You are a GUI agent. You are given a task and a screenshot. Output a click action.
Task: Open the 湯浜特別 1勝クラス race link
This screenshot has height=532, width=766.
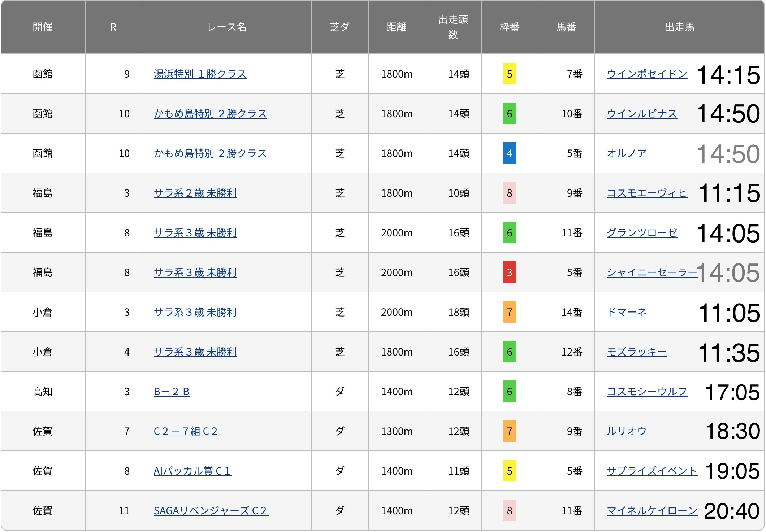pyautogui.click(x=200, y=74)
